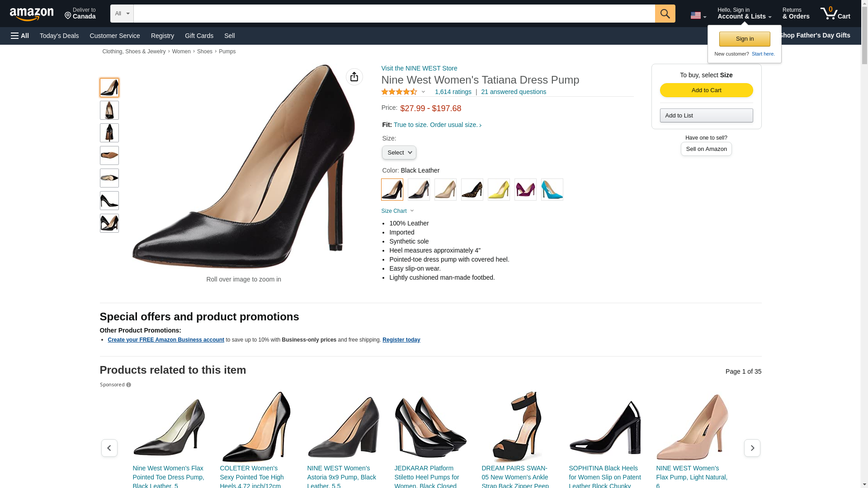Expand the search category All dropdown
Image resolution: width=868 pixels, height=488 pixels.
click(122, 14)
